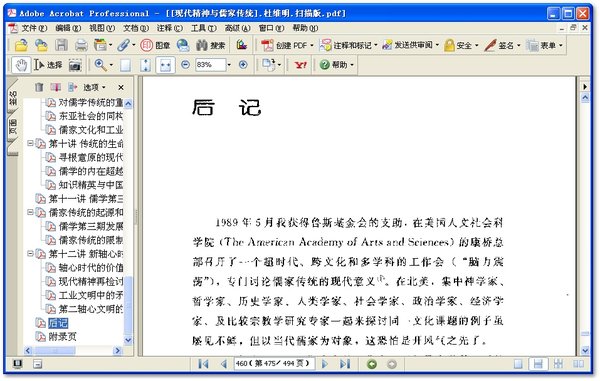Click the save disk icon
The image size is (600, 381).
61,45
